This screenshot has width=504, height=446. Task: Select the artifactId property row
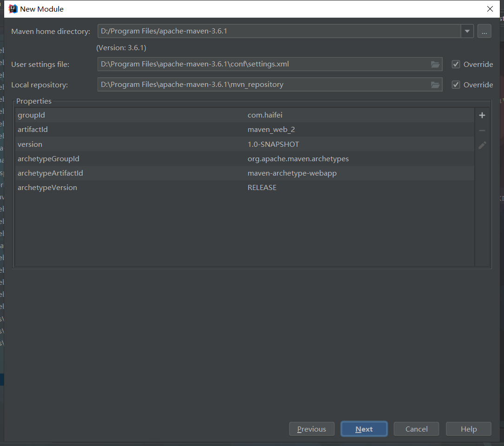(245, 130)
